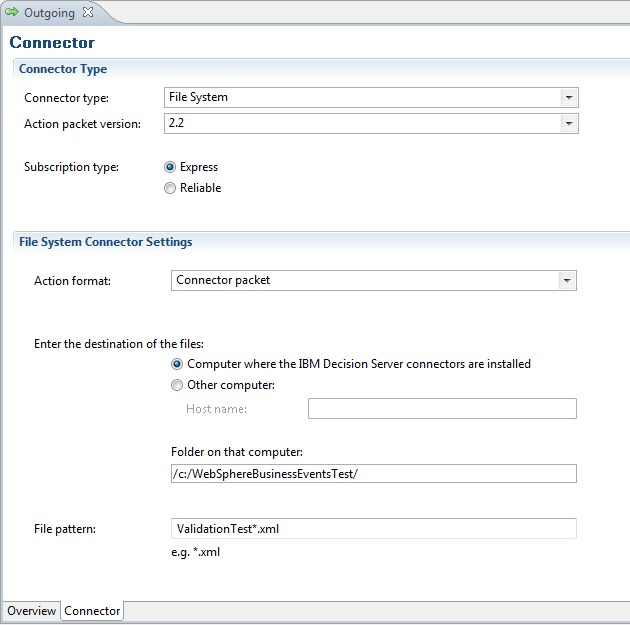
Task: Click the File System combo box text
Action: click(x=198, y=97)
